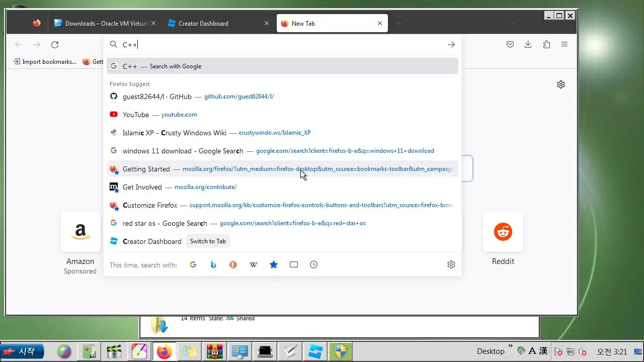Search Bookmarks using the star icon
This screenshot has height=362, width=644.
[274, 264]
